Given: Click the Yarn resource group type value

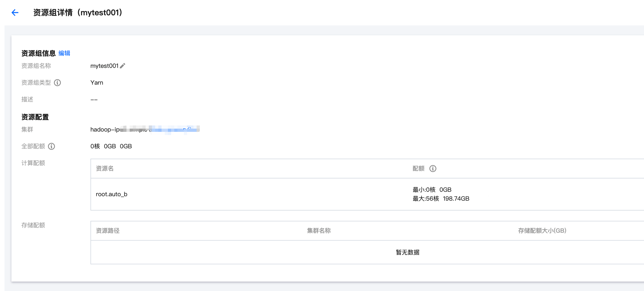Looking at the screenshot, I should pyautogui.click(x=97, y=83).
